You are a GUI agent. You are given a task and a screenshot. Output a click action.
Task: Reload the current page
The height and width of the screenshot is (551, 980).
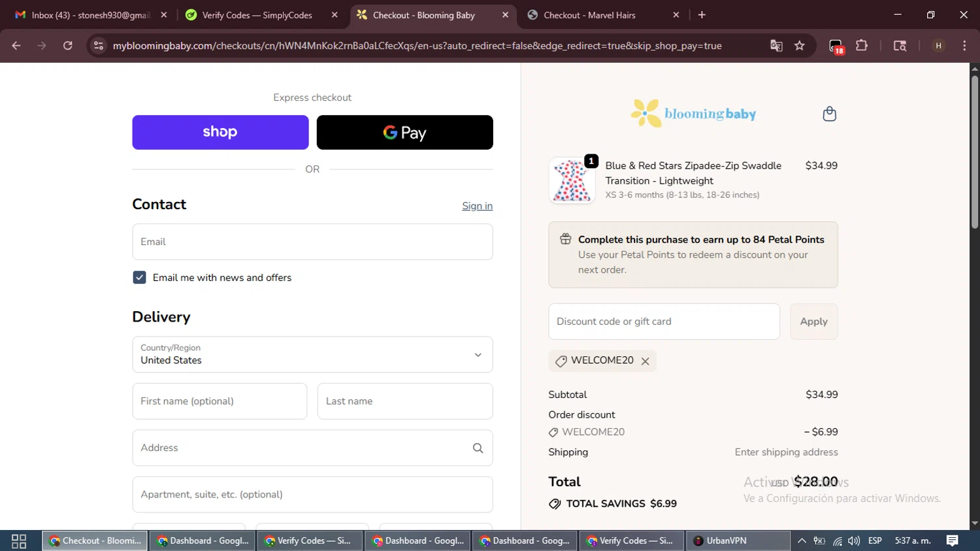(x=67, y=46)
